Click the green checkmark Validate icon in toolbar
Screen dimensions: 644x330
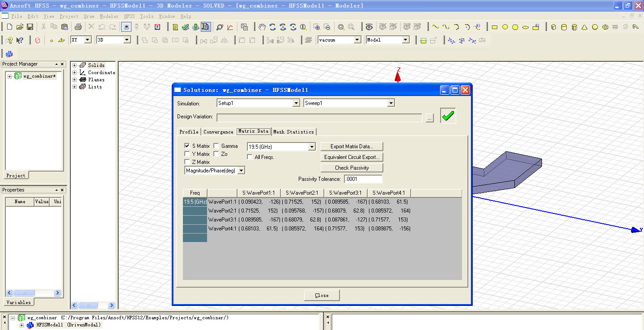[186, 27]
